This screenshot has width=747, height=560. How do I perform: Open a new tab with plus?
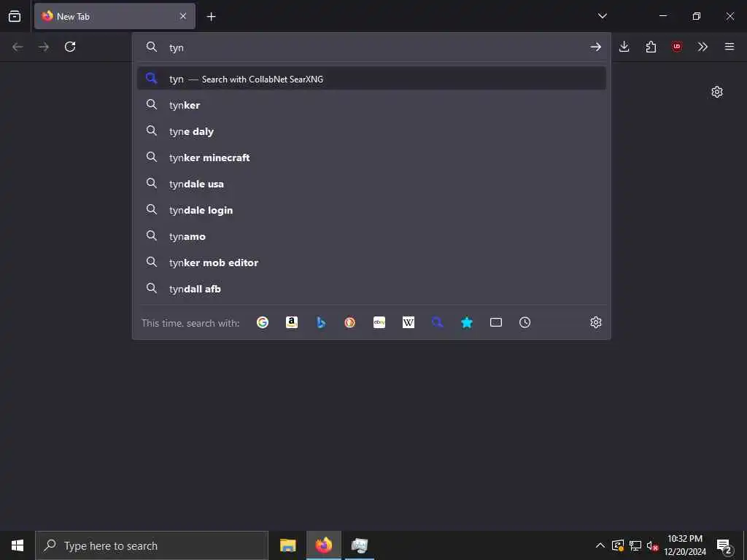[211, 17]
